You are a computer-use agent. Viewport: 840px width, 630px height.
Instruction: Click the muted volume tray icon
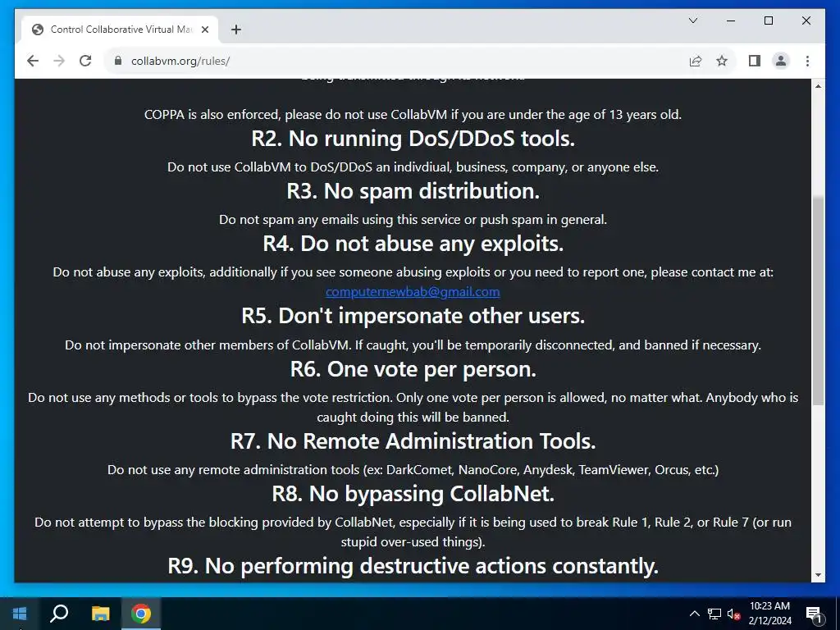click(733, 614)
